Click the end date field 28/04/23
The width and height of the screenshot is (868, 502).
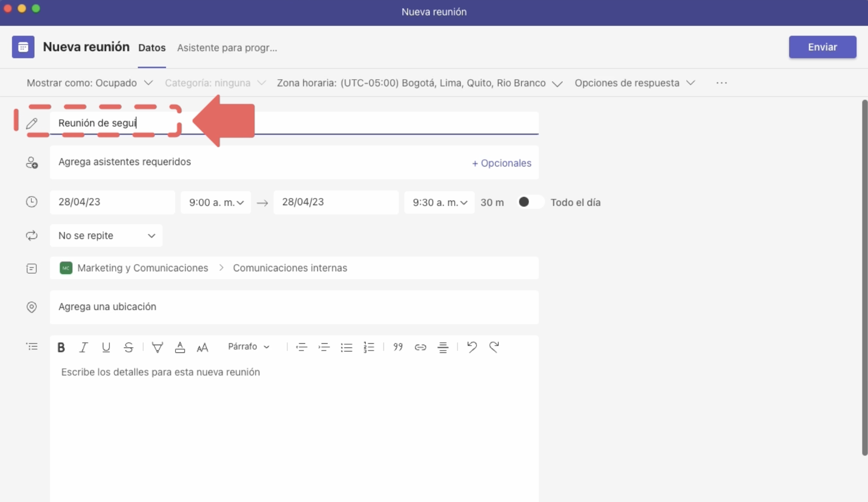pyautogui.click(x=336, y=202)
